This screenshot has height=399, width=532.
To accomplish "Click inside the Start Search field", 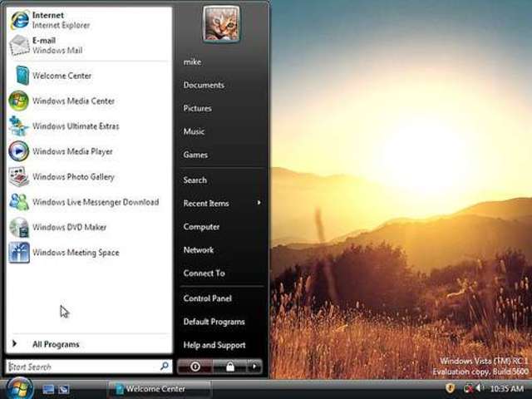I will pyautogui.click(x=89, y=367).
